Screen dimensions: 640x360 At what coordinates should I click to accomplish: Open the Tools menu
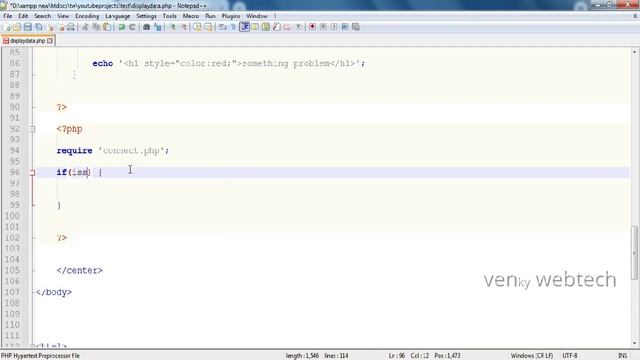coord(169,16)
